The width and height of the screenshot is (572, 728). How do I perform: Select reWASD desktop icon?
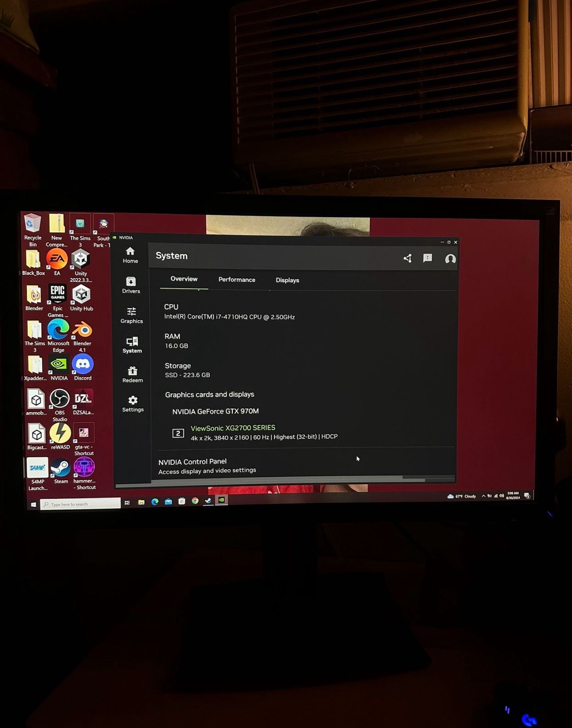pos(60,437)
